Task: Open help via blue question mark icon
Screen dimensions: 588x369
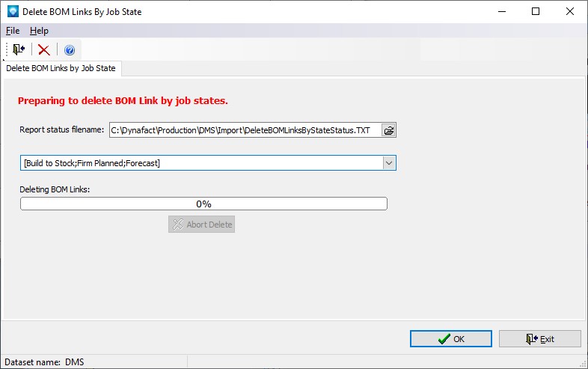Action: [x=70, y=50]
